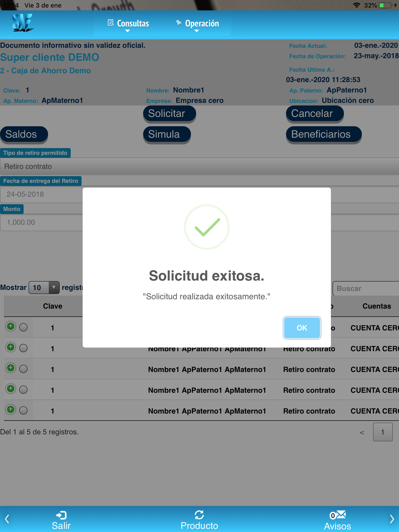Select the radio button in the first table row
Viewport: 399px width, 532px height.
(x=23, y=327)
